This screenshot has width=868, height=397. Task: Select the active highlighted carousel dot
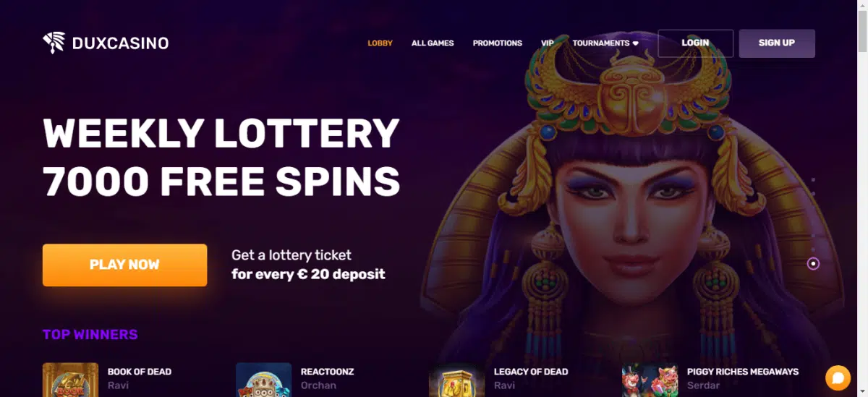point(814,264)
